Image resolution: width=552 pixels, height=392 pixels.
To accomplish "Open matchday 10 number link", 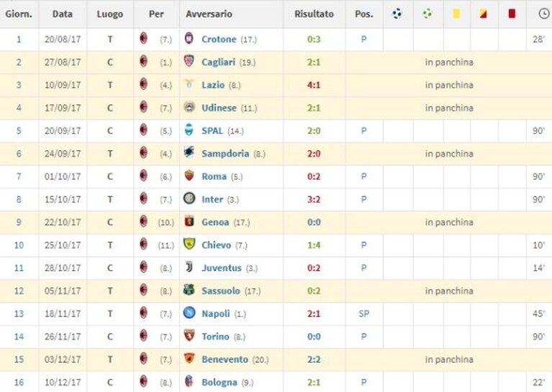I will (x=19, y=245).
